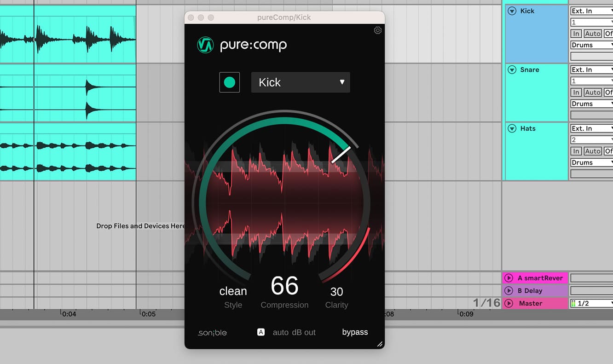Select the B Delay return track
This screenshot has width=613, height=364.
[x=530, y=291]
